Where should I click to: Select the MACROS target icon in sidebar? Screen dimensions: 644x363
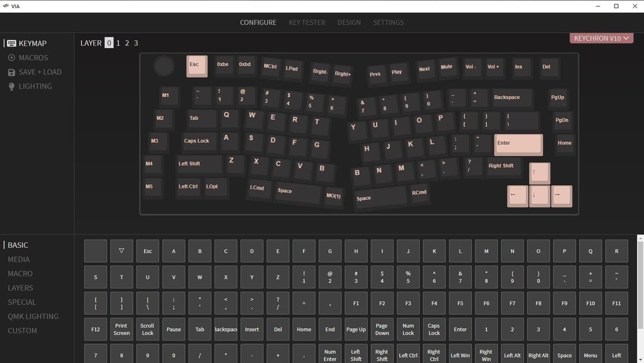[x=12, y=57]
